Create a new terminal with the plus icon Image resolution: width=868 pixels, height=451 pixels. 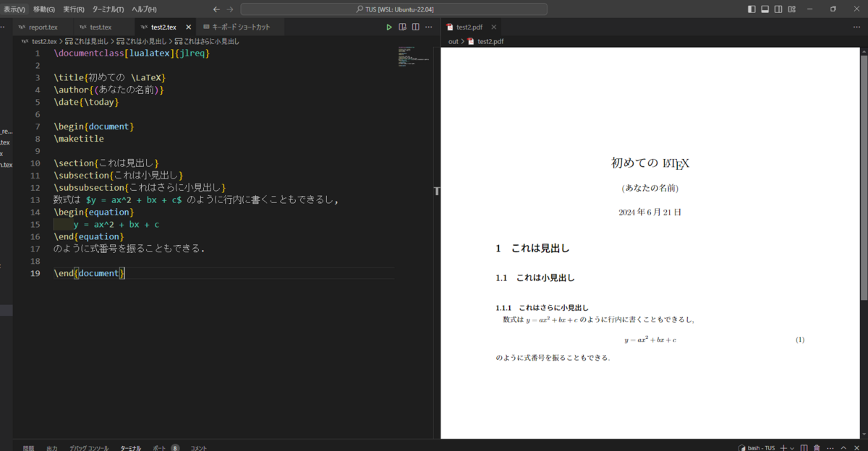click(783, 447)
